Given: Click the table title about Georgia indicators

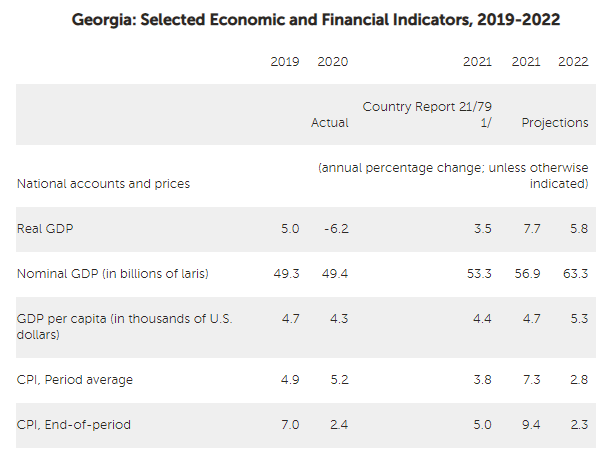Looking at the screenshot, I should click(316, 19).
